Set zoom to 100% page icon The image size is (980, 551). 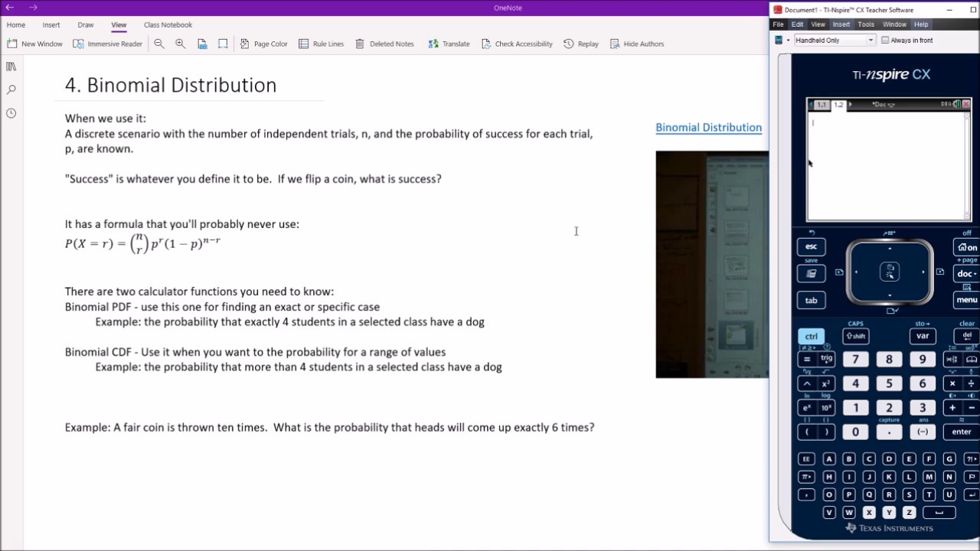202,44
